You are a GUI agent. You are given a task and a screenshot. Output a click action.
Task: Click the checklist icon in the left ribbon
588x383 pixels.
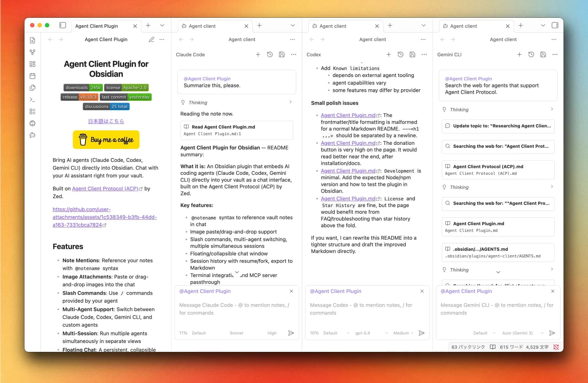click(33, 111)
